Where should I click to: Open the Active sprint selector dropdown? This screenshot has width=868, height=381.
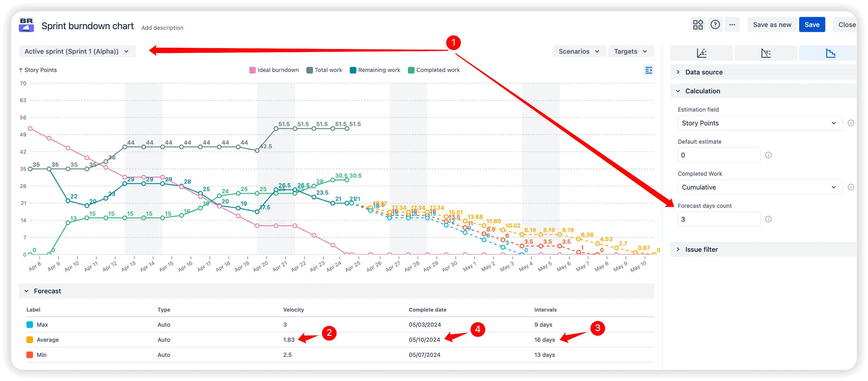pos(77,51)
